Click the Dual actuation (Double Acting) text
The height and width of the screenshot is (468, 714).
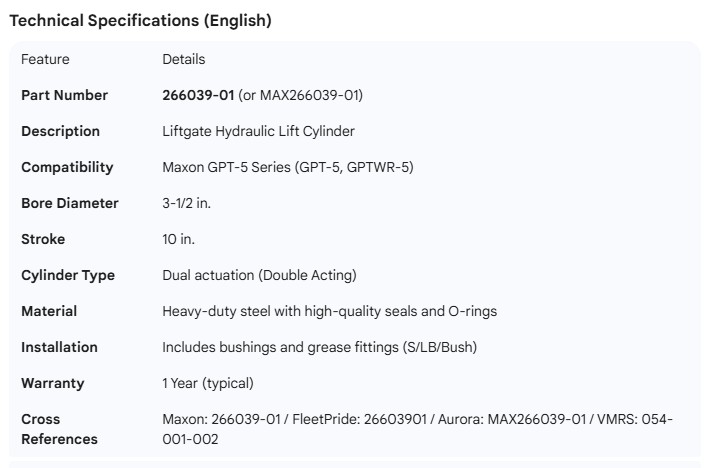(259, 275)
